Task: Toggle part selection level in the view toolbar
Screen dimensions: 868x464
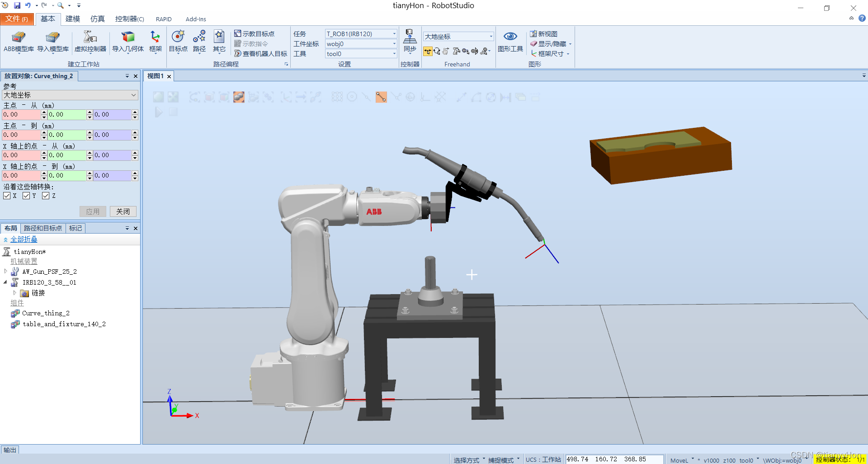Action: click(x=239, y=97)
